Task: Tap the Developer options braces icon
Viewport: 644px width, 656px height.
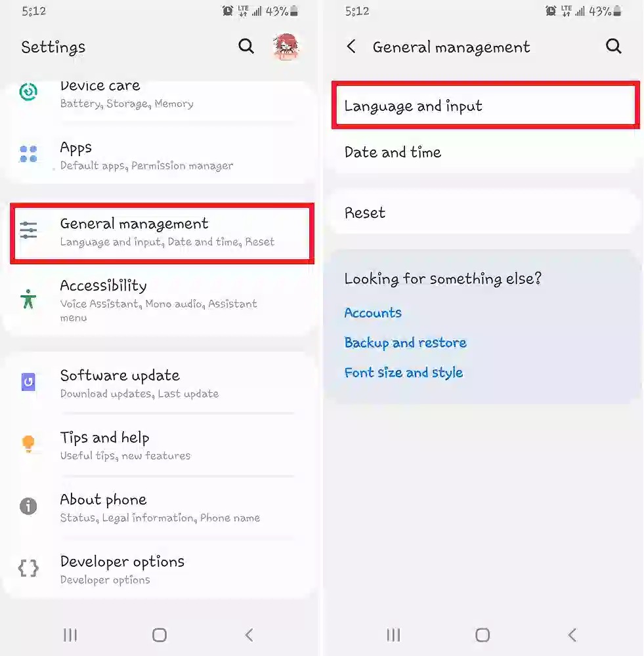Action: 28,568
